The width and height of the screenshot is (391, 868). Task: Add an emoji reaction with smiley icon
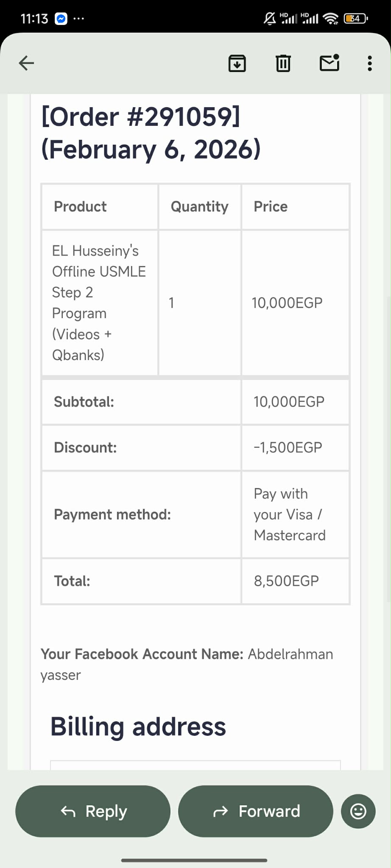click(x=358, y=811)
